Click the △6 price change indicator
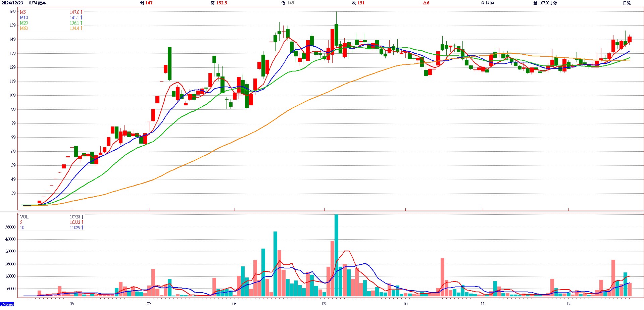 [426, 3]
